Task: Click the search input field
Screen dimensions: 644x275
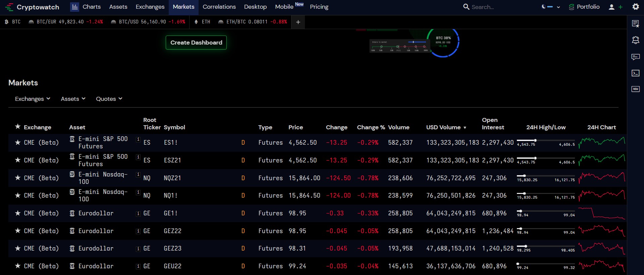Action: coord(496,7)
